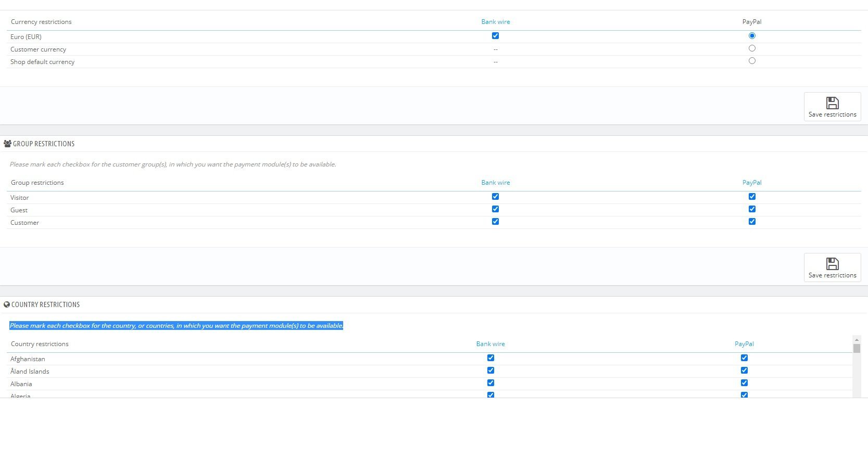The image size is (868, 472).
Task: Click the Country restrictions column header
Action: (40, 344)
